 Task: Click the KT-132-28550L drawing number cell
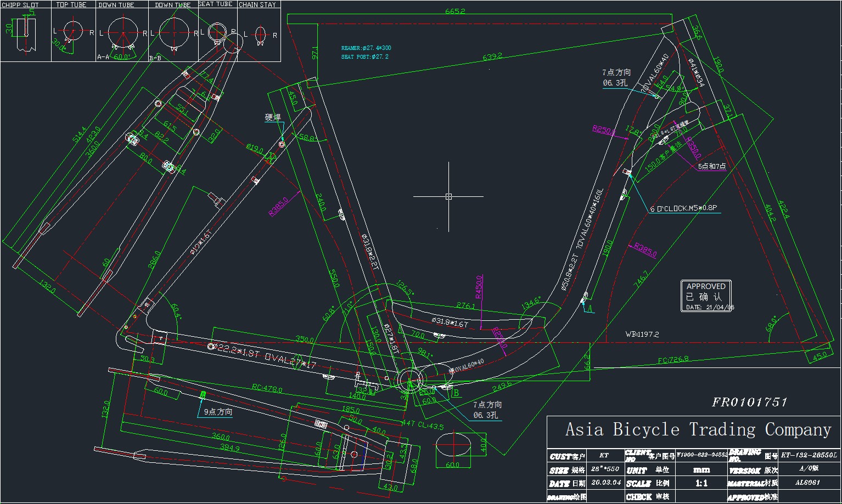click(x=809, y=455)
